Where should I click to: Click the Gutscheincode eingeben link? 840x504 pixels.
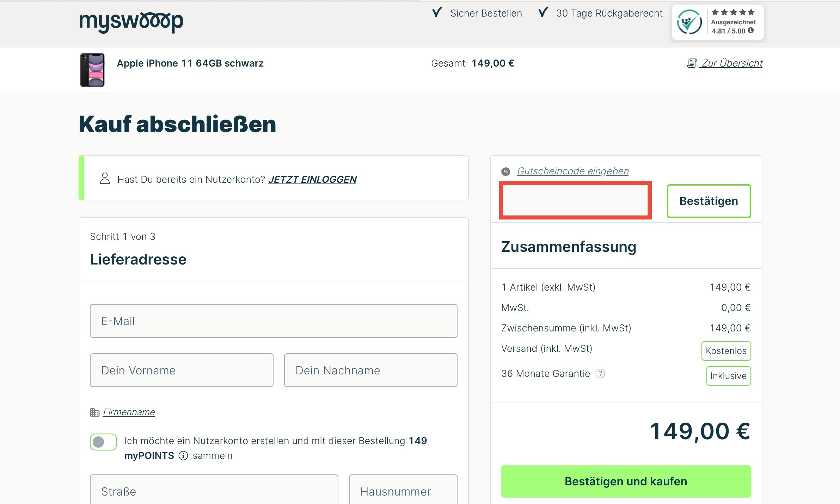coord(573,171)
